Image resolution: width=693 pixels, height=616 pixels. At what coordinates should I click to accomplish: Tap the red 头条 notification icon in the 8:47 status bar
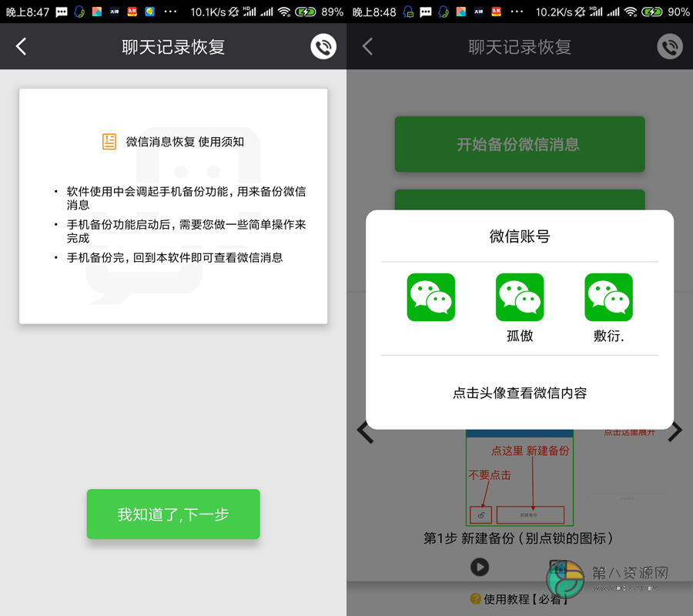pos(132,12)
